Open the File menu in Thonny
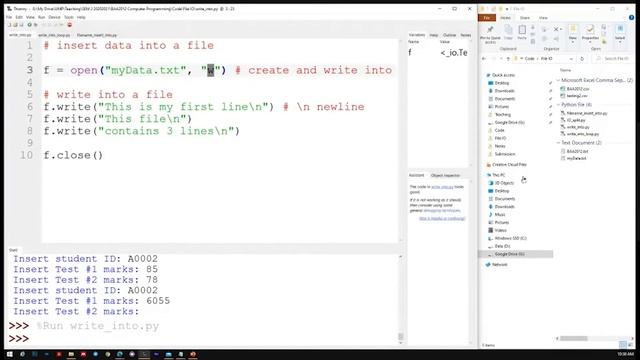This screenshot has height=360, width=640. click(x=9, y=17)
